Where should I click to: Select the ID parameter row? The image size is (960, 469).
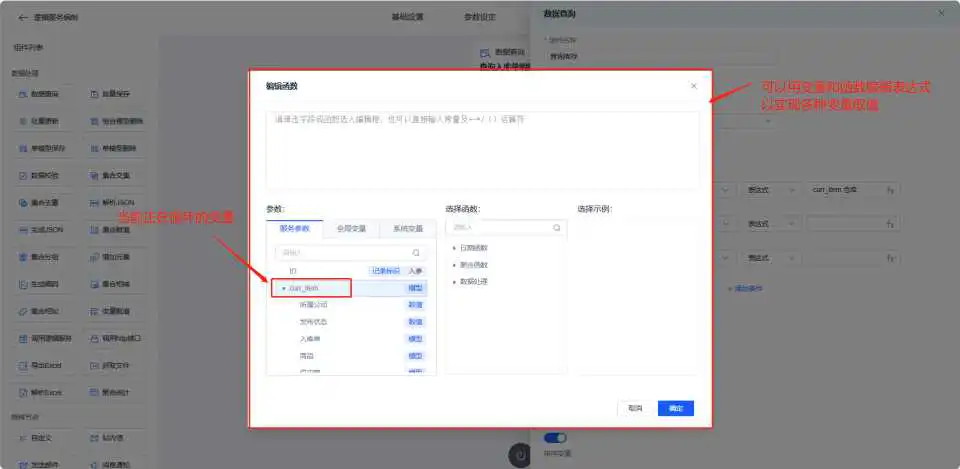[351, 271]
